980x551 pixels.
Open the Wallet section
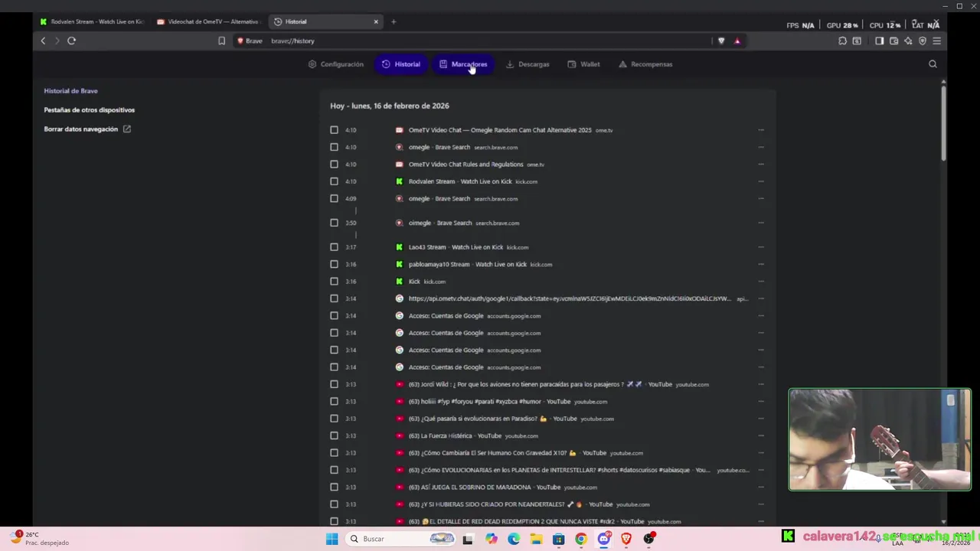click(583, 64)
